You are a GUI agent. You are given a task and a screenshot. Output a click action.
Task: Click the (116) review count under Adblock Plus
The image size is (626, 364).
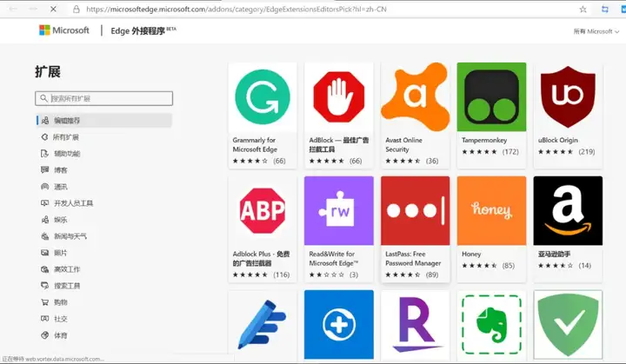tap(282, 275)
